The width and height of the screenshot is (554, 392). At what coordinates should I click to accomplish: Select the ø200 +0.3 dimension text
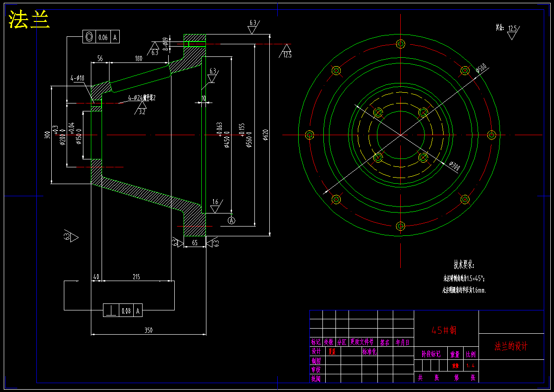pyautogui.click(x=59, y=135)
